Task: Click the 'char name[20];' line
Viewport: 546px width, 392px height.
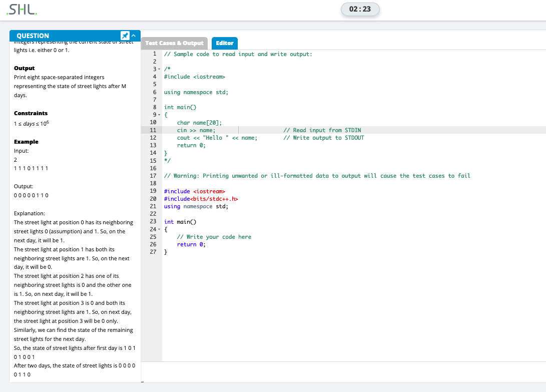Action: tap(199, 123)
